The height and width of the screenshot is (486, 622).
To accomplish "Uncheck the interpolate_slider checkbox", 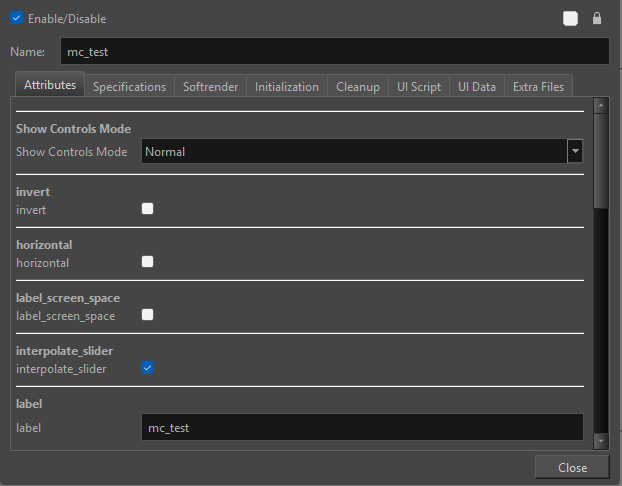I will pyautogui.click(x=148, y=368).
